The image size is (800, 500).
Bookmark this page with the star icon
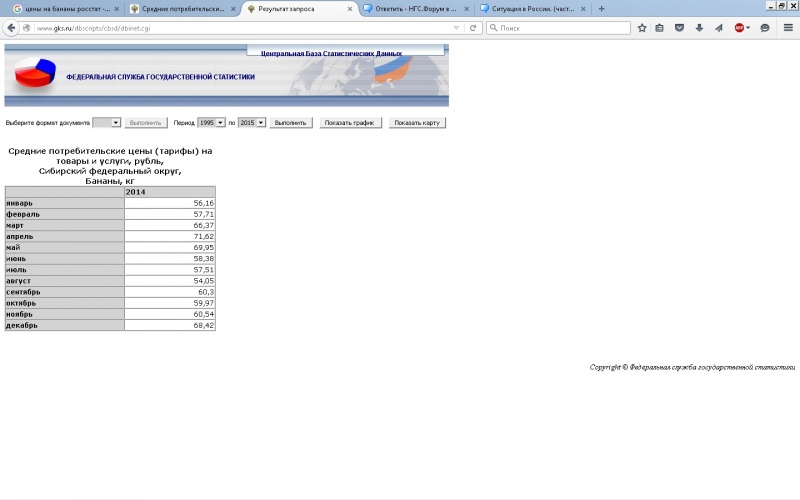click(642, 28)
